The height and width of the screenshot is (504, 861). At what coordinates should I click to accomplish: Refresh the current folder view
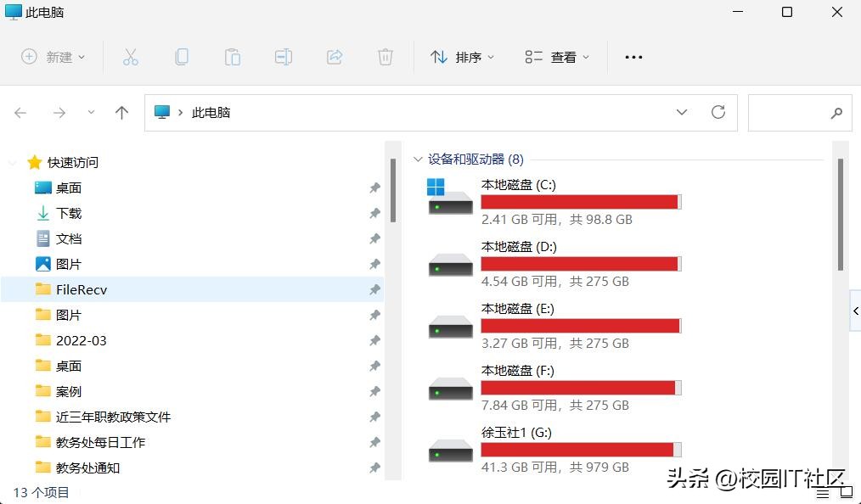click(x=718, y=112)
